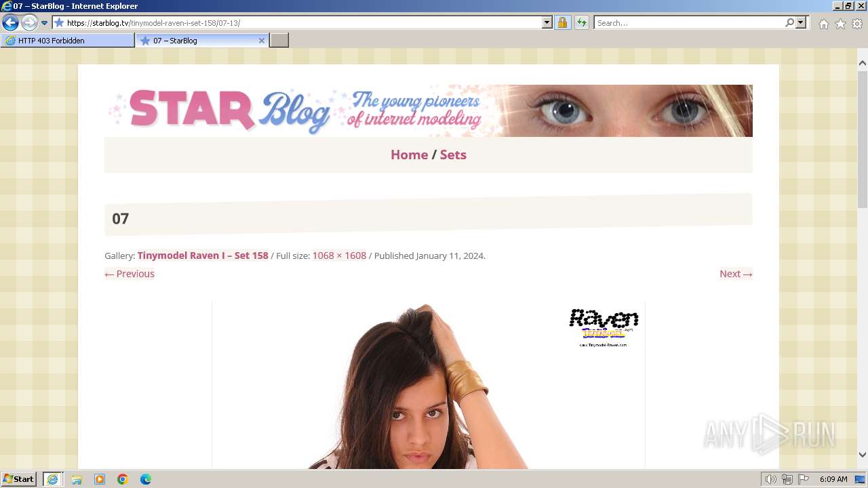Open the Action Center flag icon
Image resolution: width=868 pixels, height=488 pixels.
803,479
